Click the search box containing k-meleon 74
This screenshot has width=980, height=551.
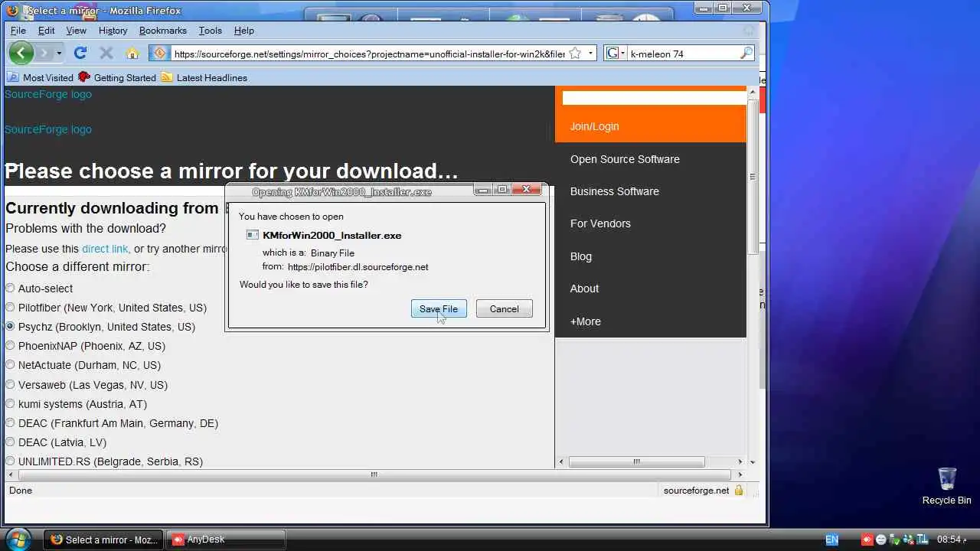[x=683, y=54]
